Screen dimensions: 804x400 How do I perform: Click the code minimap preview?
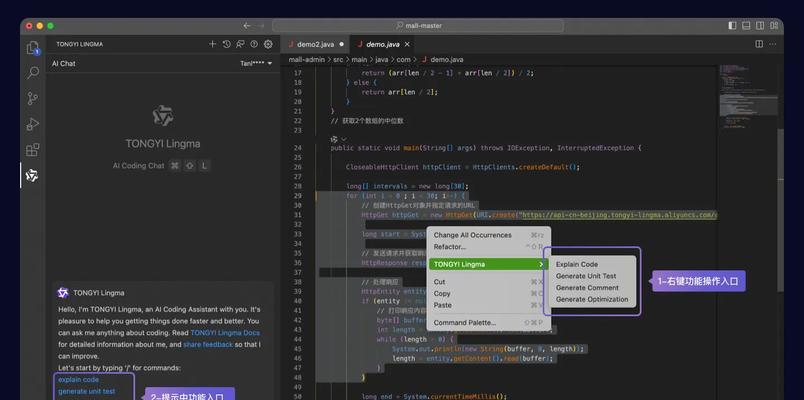pyautogui.click(x=749, y=95)
